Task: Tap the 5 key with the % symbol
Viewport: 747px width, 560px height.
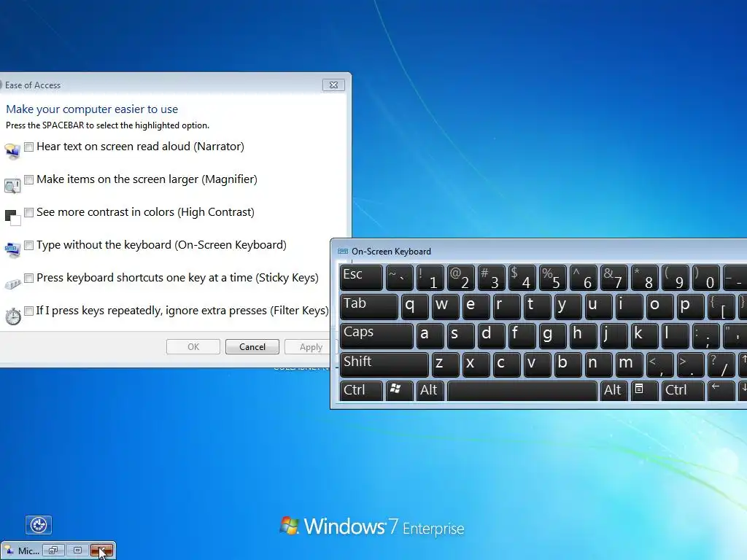Action: point(553,278)
